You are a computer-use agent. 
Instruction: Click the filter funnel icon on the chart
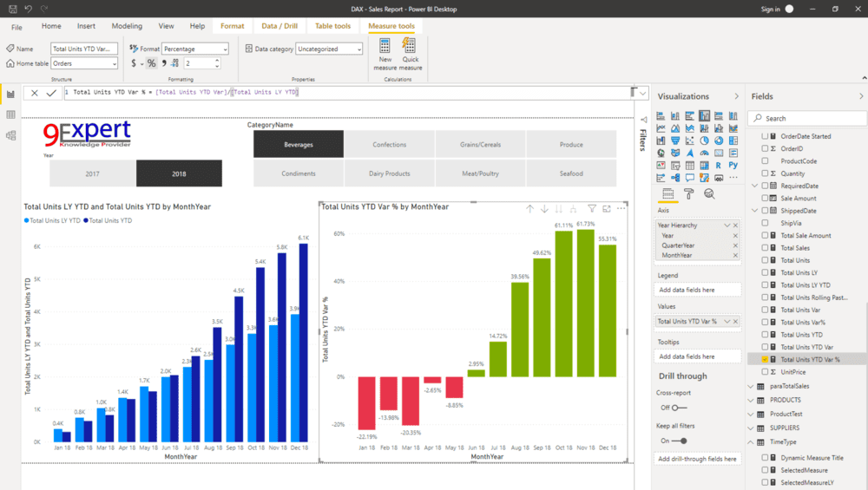592,209
